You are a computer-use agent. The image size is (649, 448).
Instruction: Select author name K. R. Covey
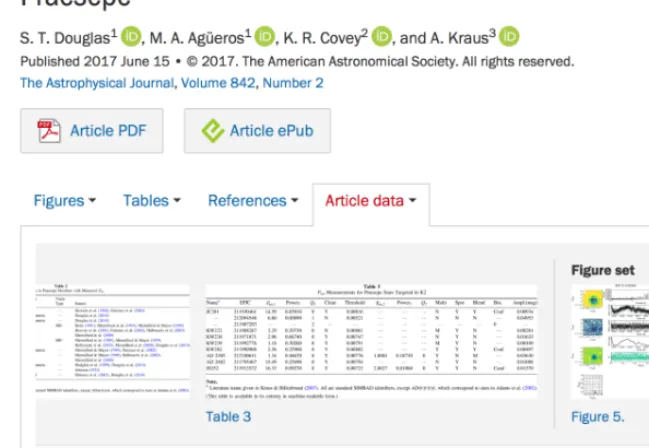322,38
